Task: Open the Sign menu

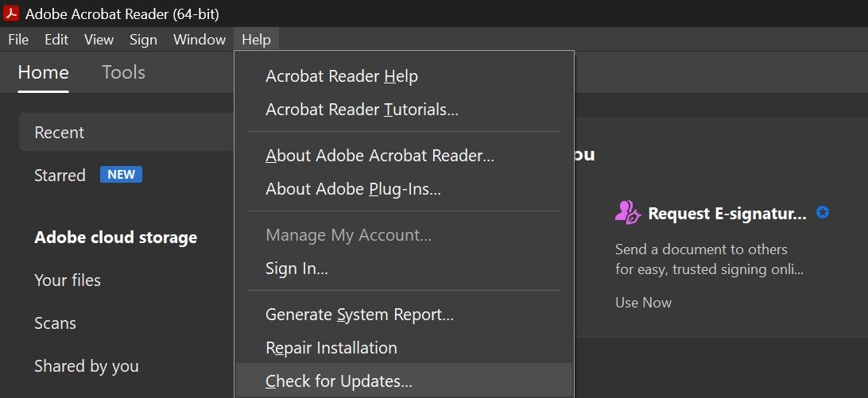Action: pos(143,39)
